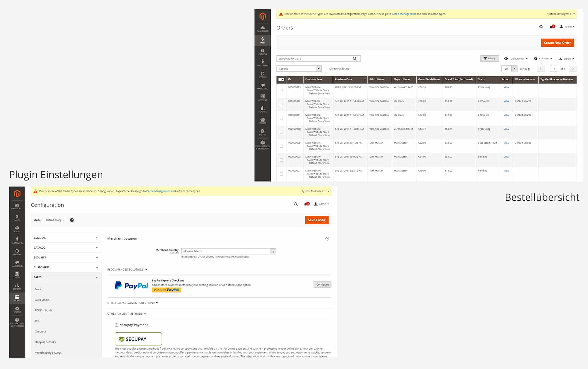
Task: Open Cache Management link in Orders warning
Action: point(403,14)
